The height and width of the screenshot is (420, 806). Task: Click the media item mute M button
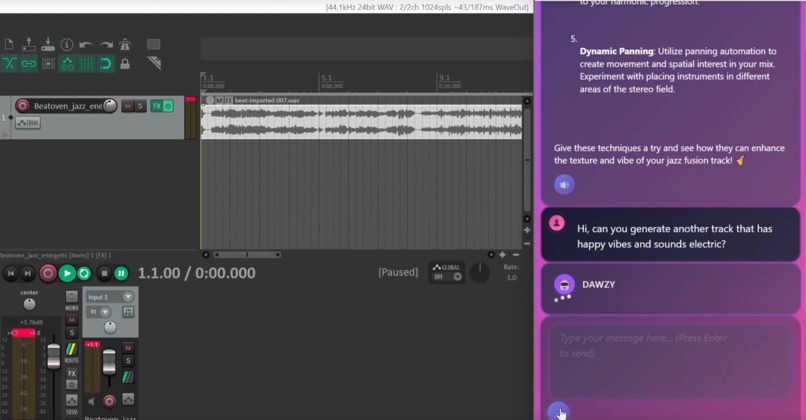pyautogui.click(x=219, y=100)
